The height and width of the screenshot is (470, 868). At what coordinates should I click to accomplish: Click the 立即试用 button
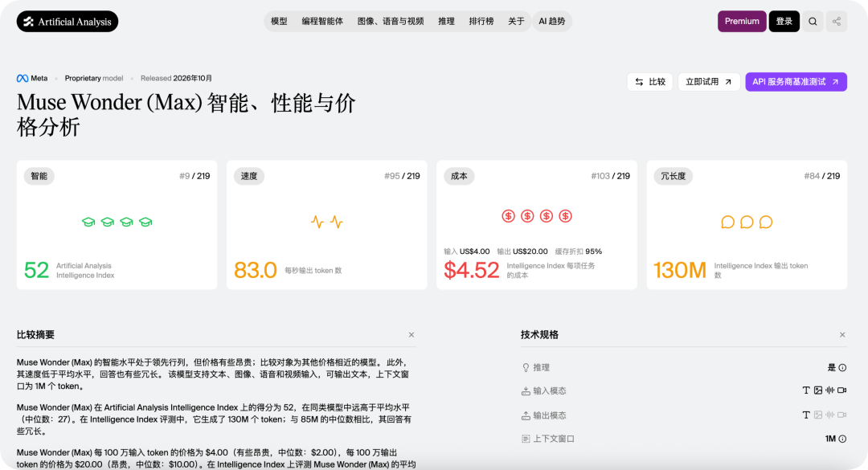pyautogui.click(x=709, y=82)
